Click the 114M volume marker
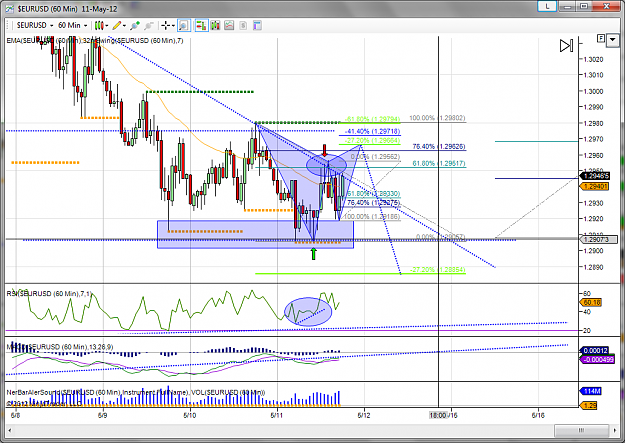The width and height of the screenshot is (625, 443). click(x=592, y=391)
